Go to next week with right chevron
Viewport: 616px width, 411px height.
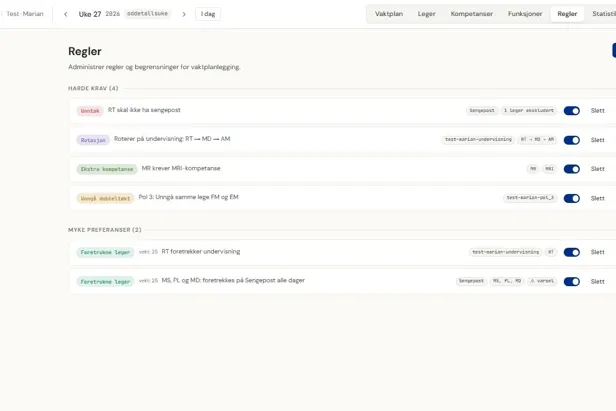[184, 14]
